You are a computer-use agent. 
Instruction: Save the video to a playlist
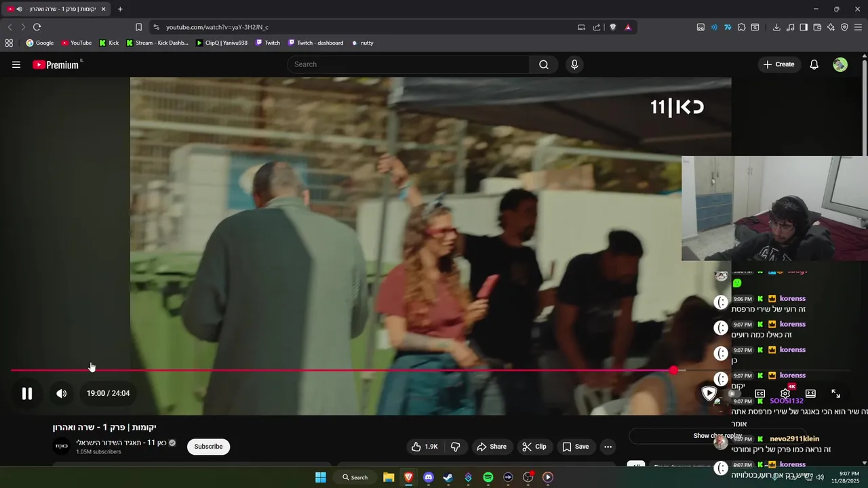(x=575, y=447)
